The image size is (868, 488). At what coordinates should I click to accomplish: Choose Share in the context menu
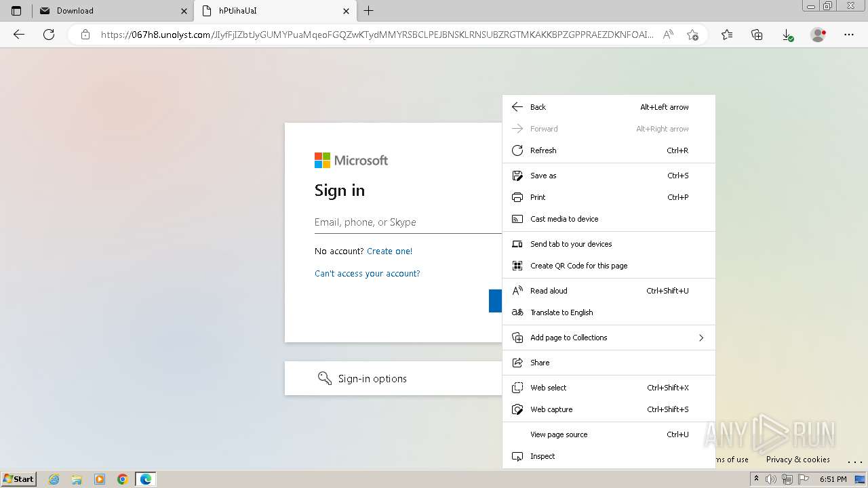pyautogui.click(x=609, y=363)
